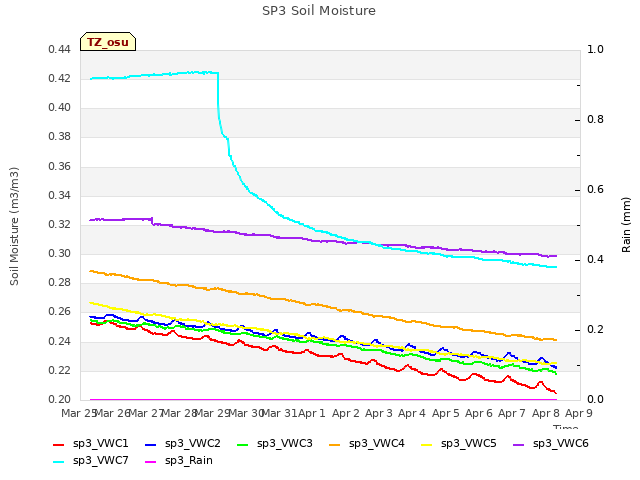Image resolution: width=640 pixels, height=480 pixels.
Task: Click the 0.0 rain axis tick label
Action: (595, 400)
